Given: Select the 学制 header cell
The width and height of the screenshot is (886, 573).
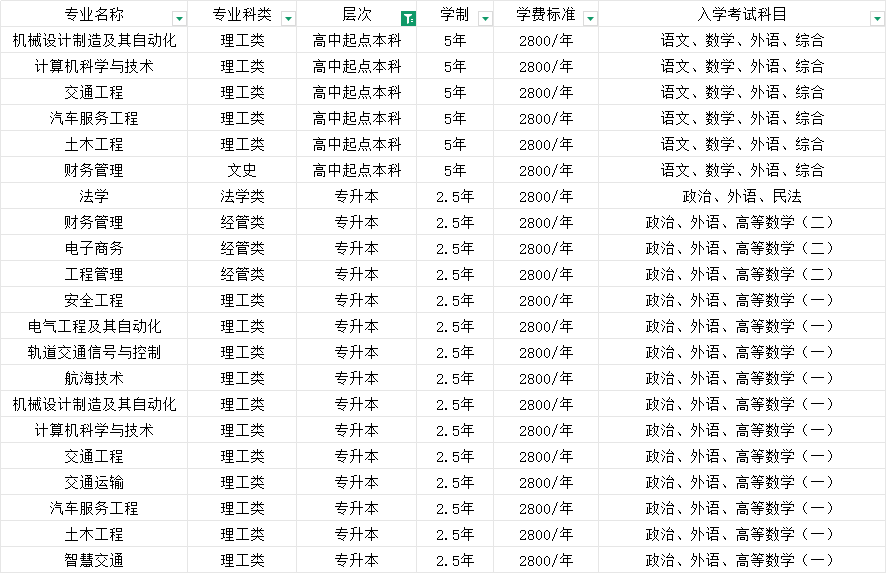Looking at the screenshot, I should 455,14.
